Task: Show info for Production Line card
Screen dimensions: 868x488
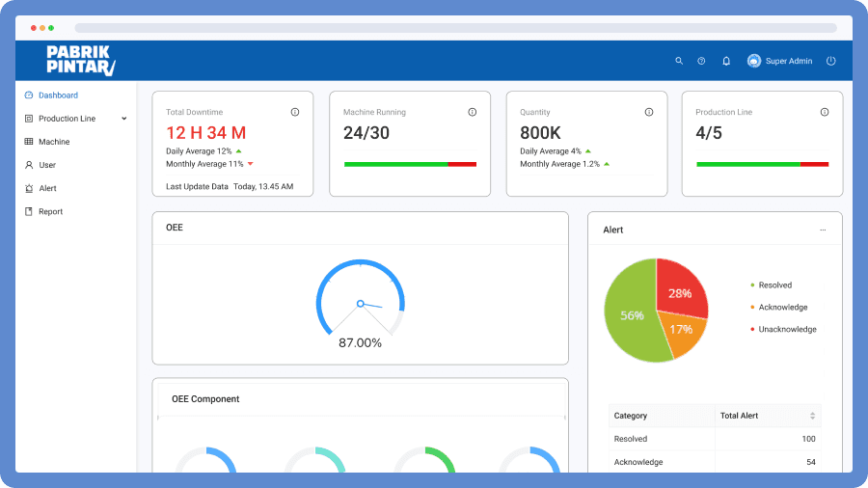Action: coord(825,112)
